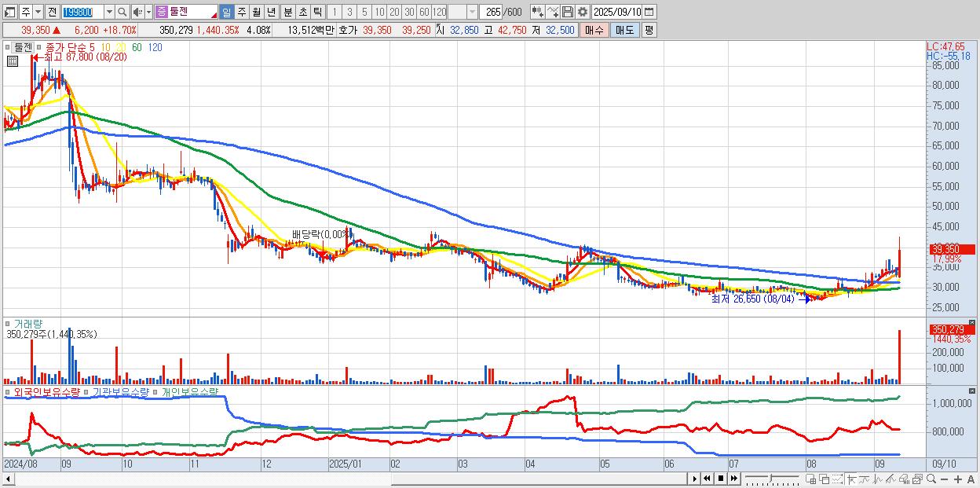The height and width of the screenshot is (488, 980).
Task: Choose the 3 interval button
Action: point(349,12)
